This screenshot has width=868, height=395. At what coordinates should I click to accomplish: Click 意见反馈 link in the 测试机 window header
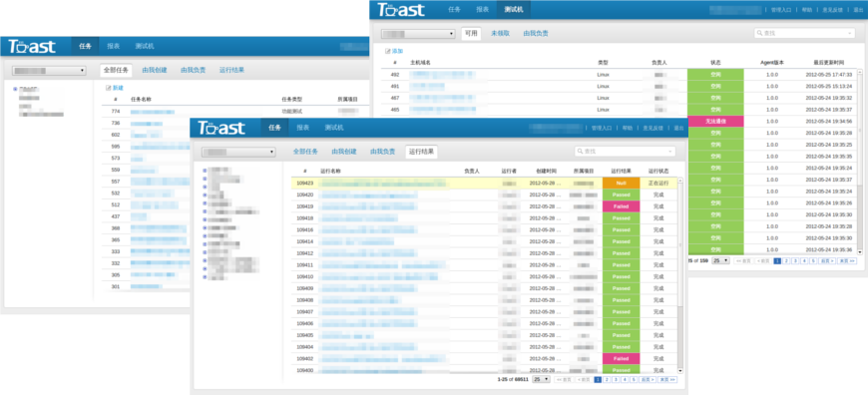[831, 9]
